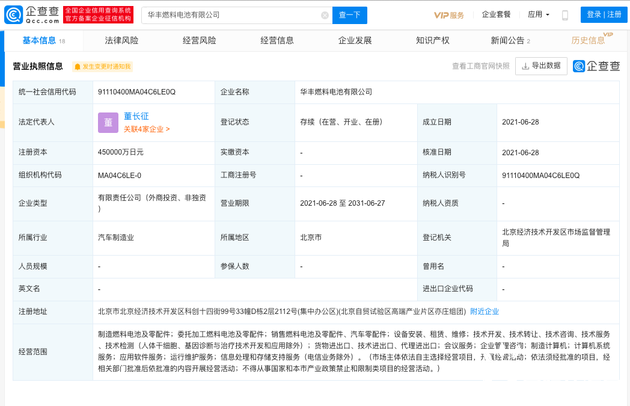Select the 基本信息 tab
This screenshot has width=630, height=406.
tap(43, 41)
